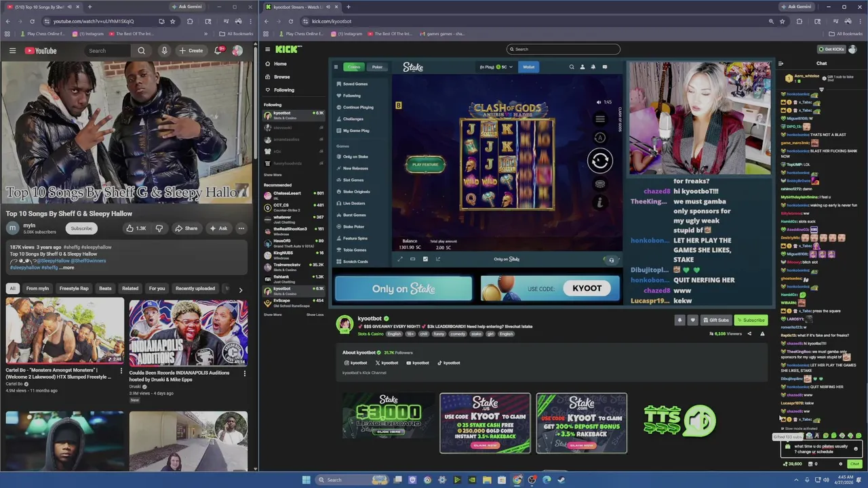
Task: Dislike the Top 10 Songs video
Action: (x=159, y=228)
